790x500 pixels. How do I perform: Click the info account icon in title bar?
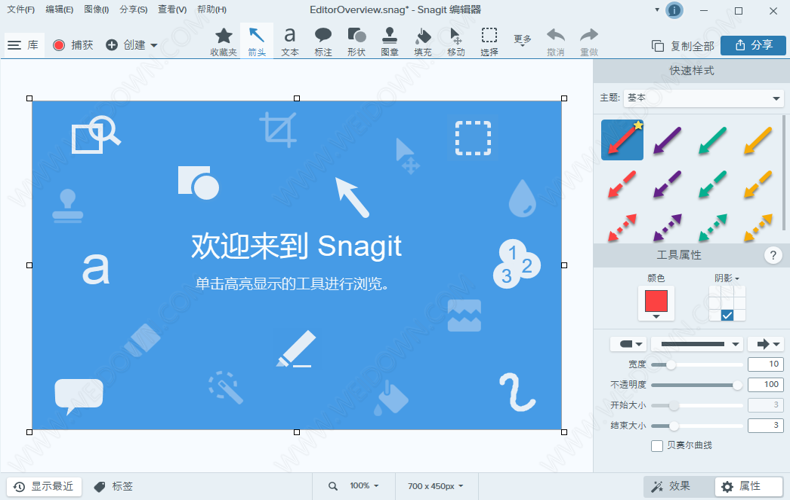pos(674,10)
